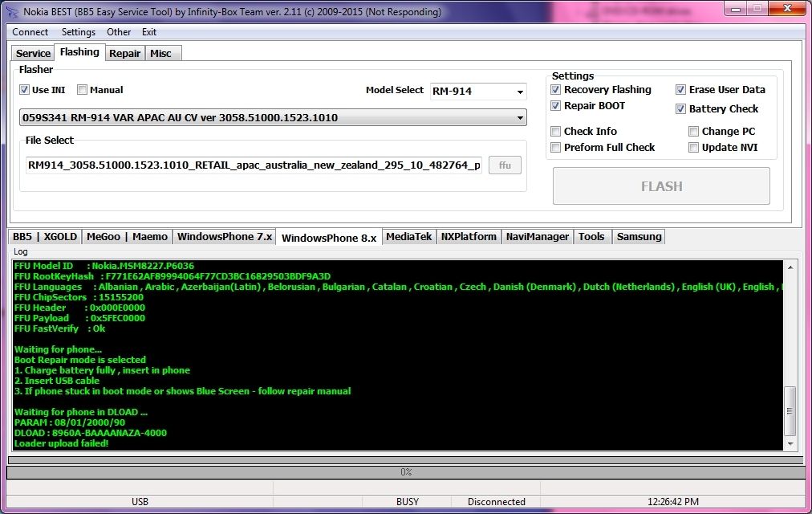
Task: Click the Disconnected status bar entry
Action: click(x=496, y=502)
